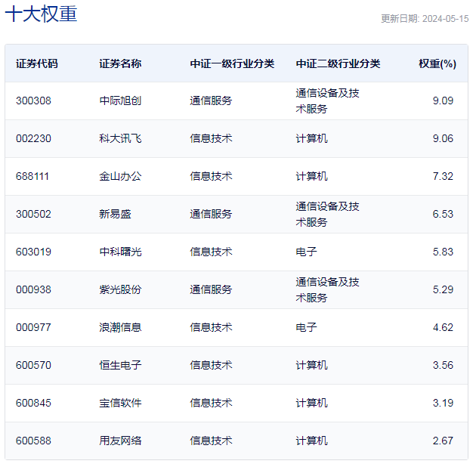This screenshot has width=476, height=467.
Task: Click 通信设备及技术服务 in the 紫光股份 row
Action: (x=328, y=289)
